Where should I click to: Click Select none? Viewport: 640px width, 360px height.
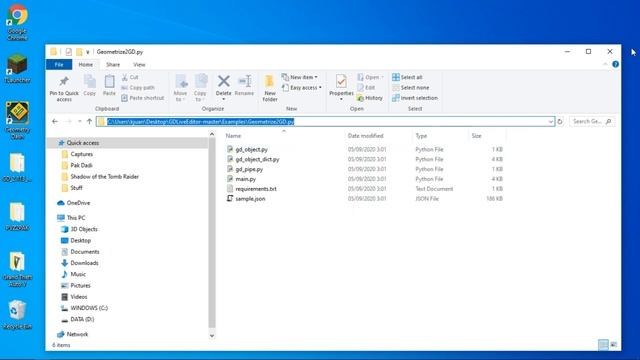[411, 87]
